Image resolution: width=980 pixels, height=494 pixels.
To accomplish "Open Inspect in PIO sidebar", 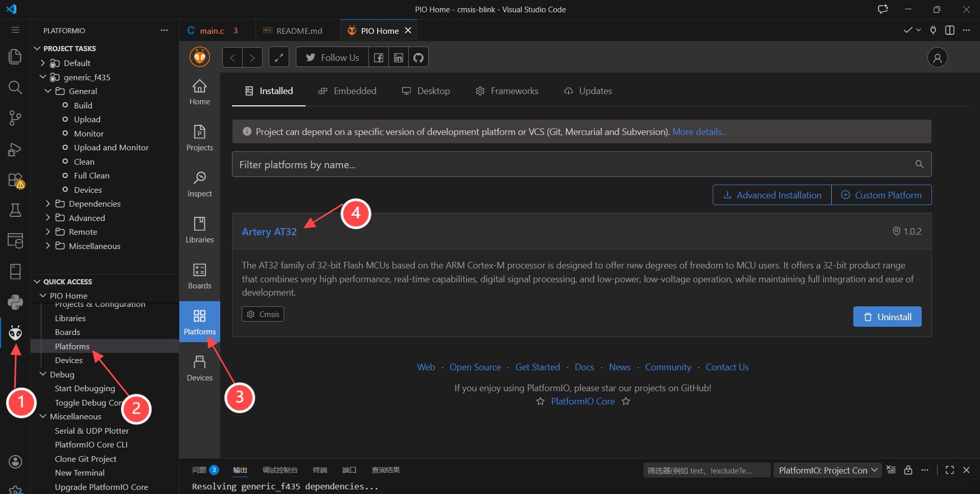I will pos(200,184).
